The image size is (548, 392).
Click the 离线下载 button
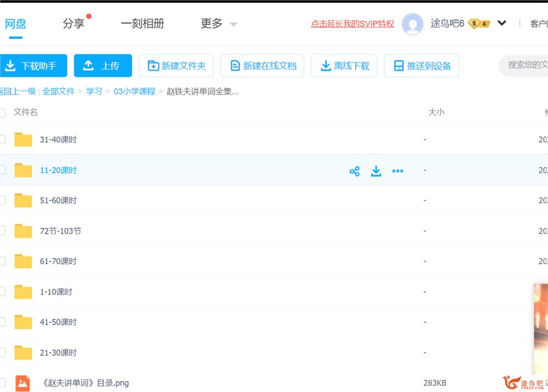click(x=344, y=65)
